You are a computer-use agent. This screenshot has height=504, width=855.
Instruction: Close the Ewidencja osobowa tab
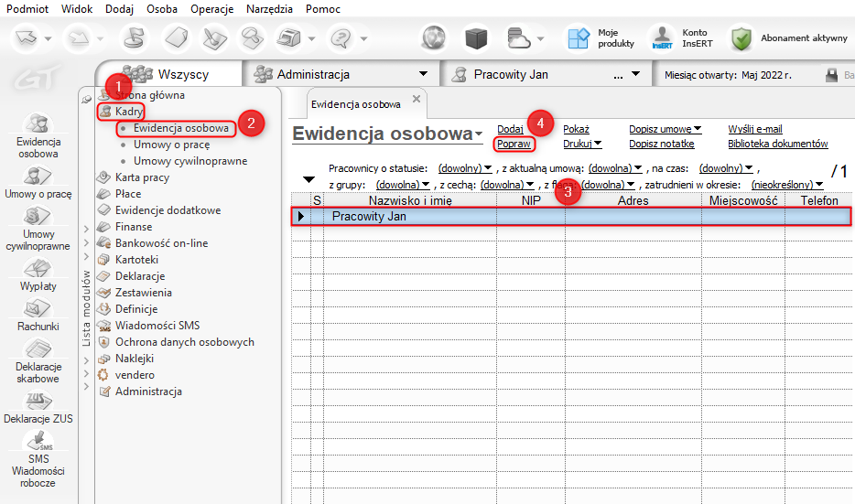click(x=417, y=99)
